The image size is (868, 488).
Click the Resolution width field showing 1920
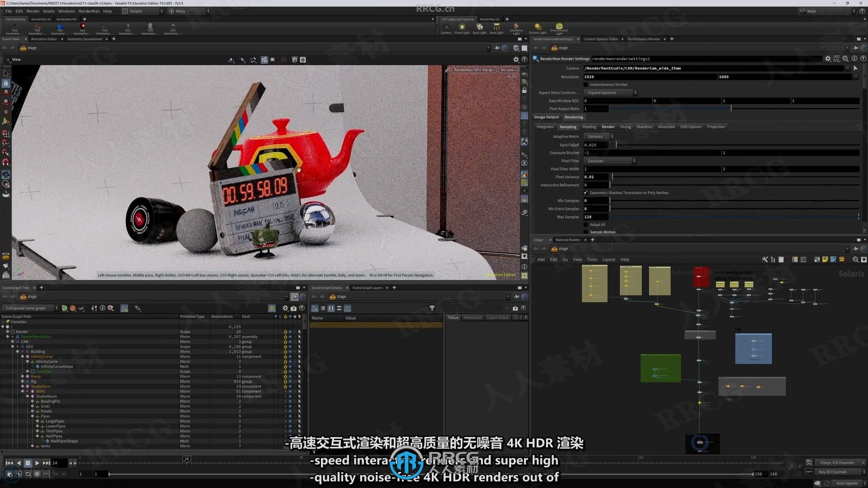coord(650,77)
